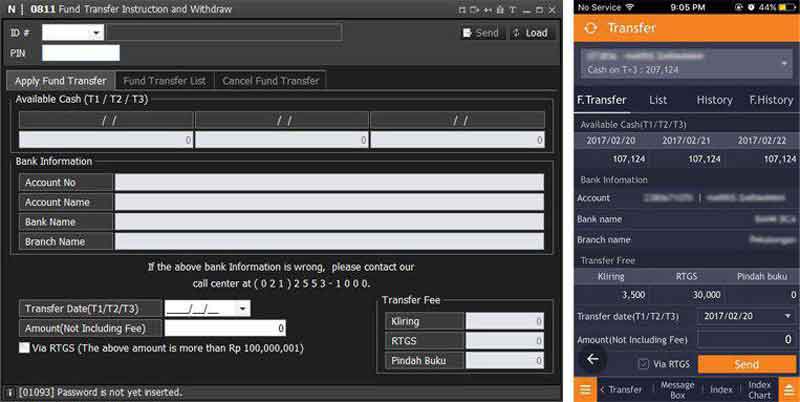Click the Load button with arrows icon
This screenshot has height=402, width=800.
click(530, 33)
